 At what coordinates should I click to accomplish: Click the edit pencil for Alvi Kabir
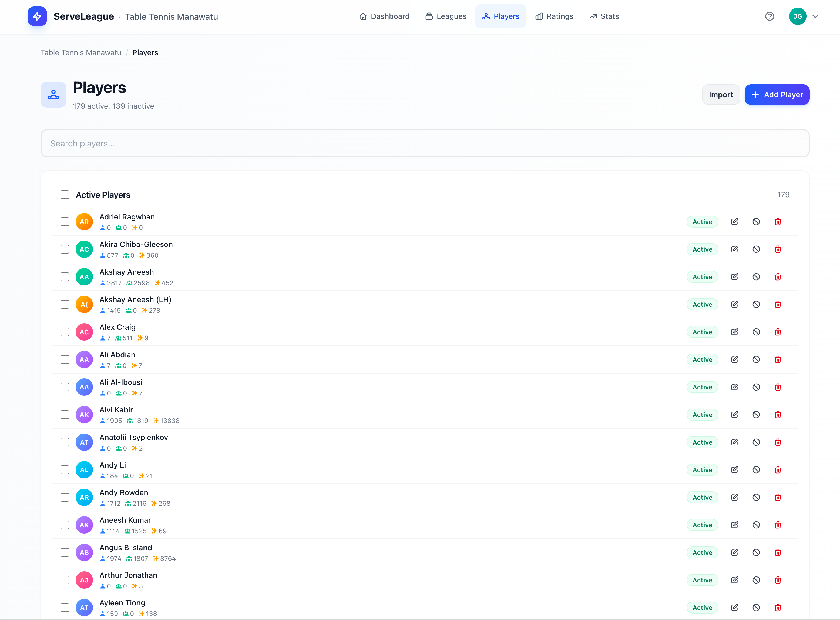tap(735, 415)
